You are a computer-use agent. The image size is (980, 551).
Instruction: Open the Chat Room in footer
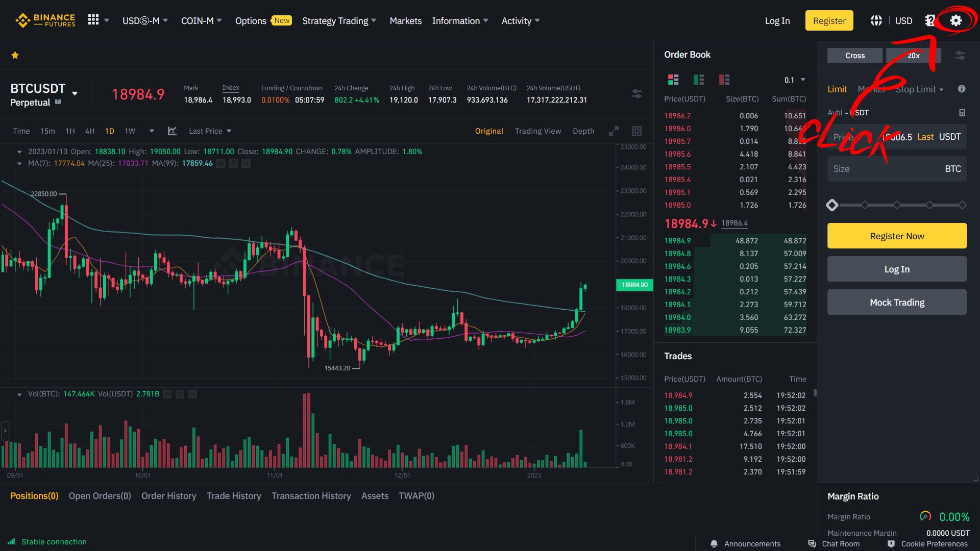pos(835,544)
